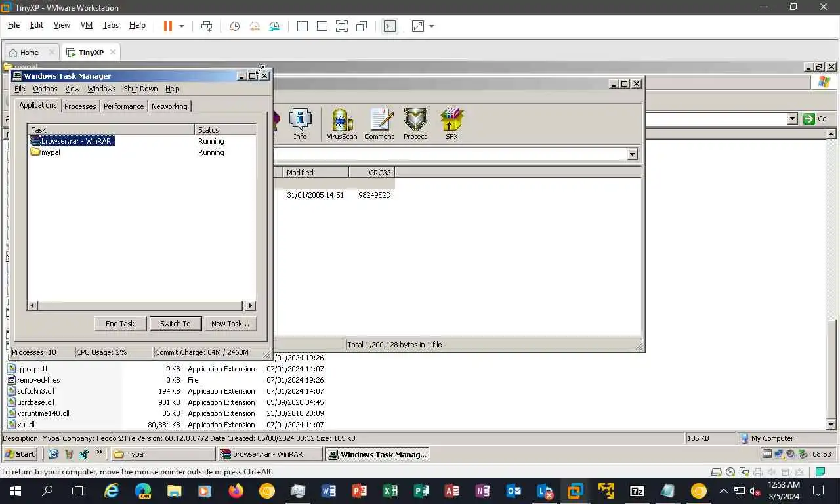Open the stretch display dropdown arrow
Image resolution: width=840 pixels, height=504 pixels.
pos(432,26)
